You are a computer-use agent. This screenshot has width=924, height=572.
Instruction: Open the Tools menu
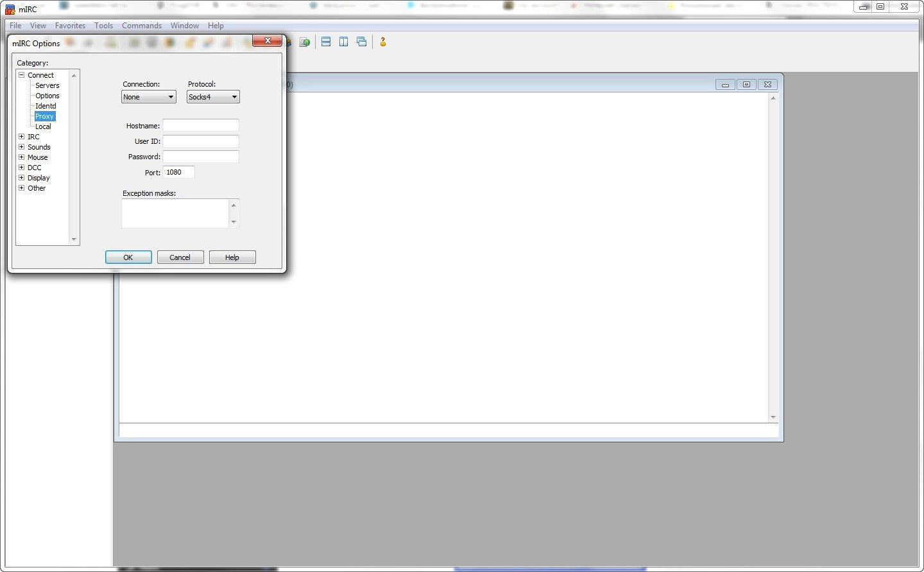tap(103, 26)
